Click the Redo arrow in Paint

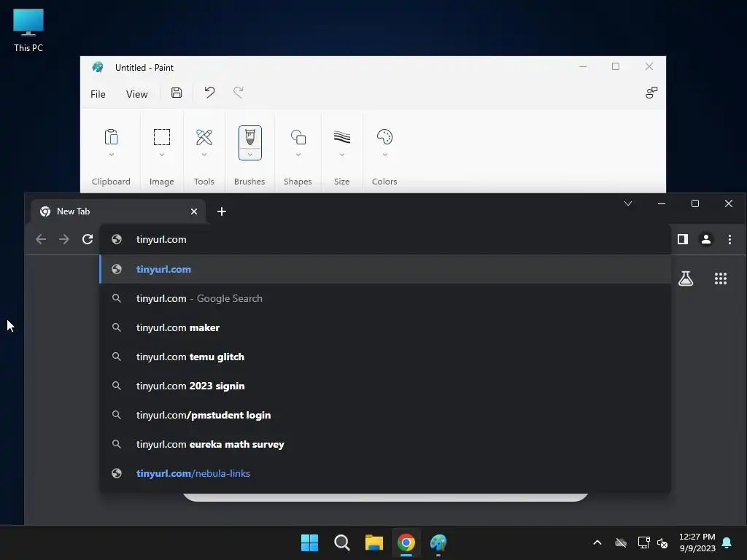(x=239, y=93)
